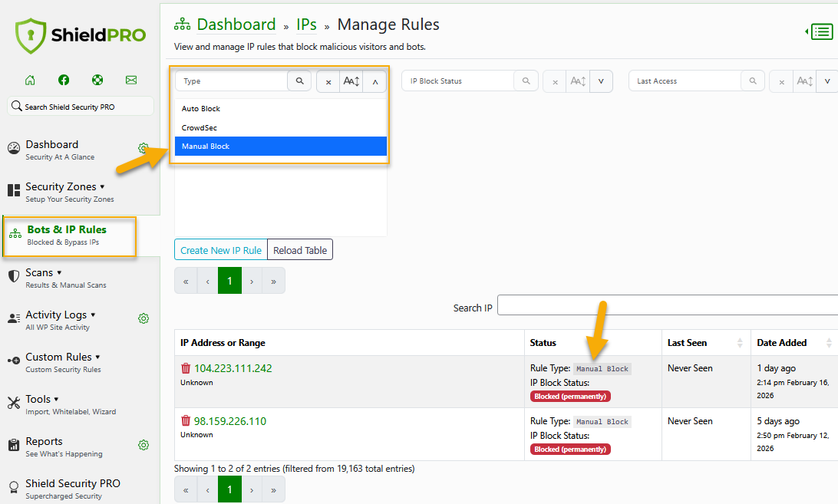Go to last page in top pagination
Image resolution: width=838 pixels, height=504 pixels.
point(274,281)
